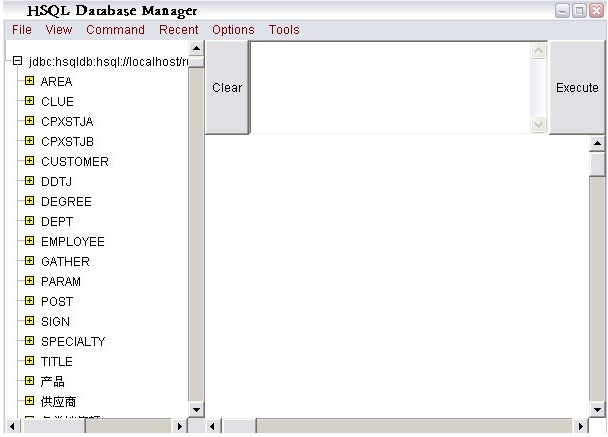Image resolution: width=608 pixels, height=437 pixels.
Task: Expand the PARAM table node
Action: click(29, 281)
